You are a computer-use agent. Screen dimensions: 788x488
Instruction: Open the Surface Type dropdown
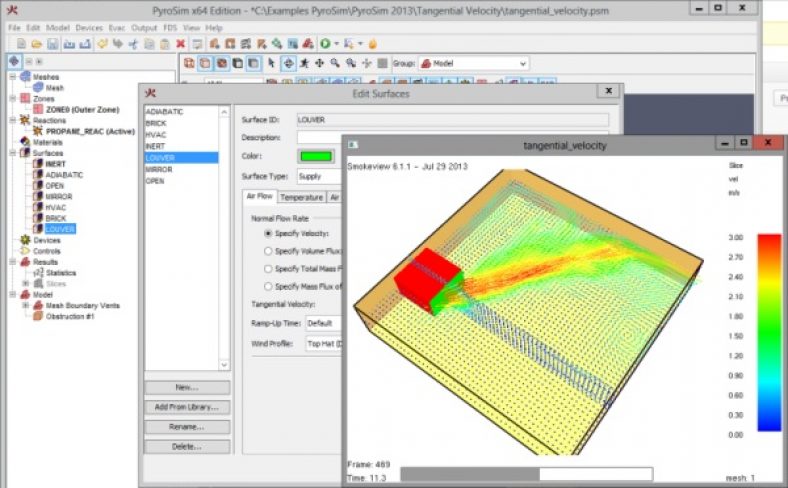coord(320,176)
